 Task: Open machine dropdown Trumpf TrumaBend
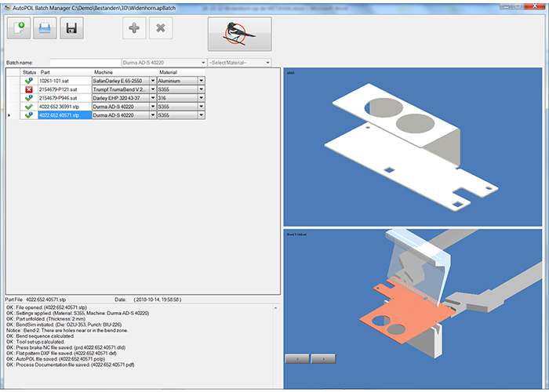[153, 89]
